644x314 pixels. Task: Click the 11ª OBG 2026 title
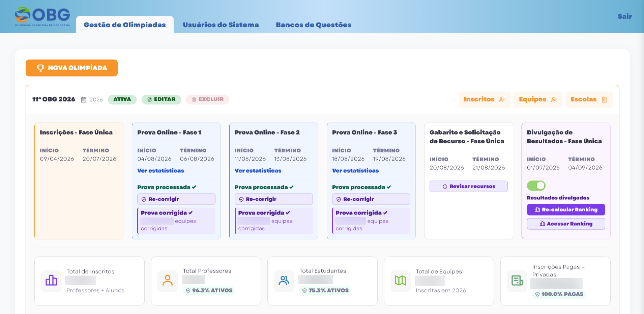54,99
